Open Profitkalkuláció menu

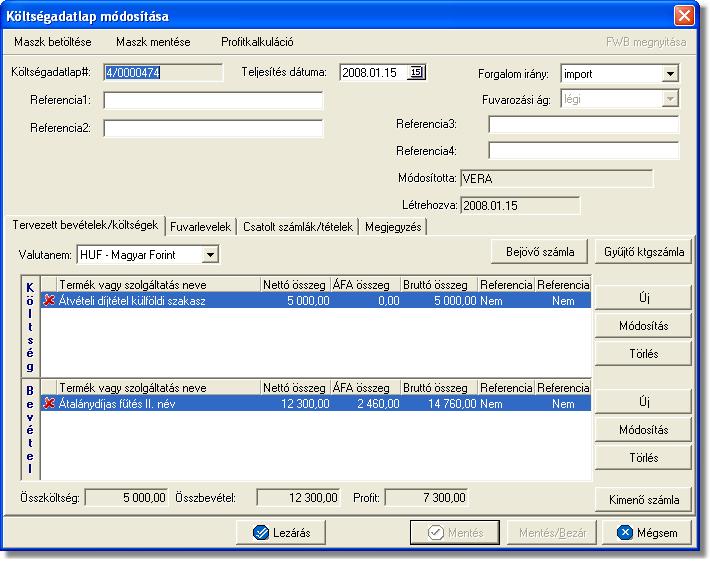[x=257, y=42]
